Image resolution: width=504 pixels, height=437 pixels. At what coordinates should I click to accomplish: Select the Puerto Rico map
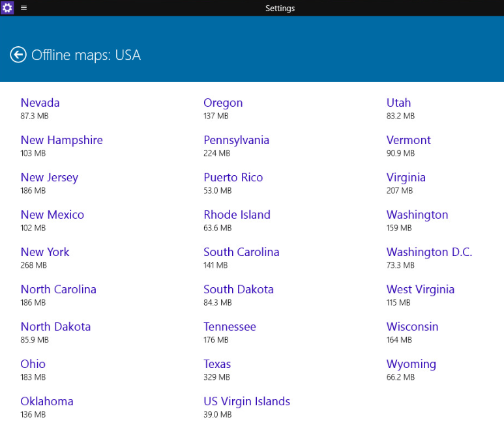coord(233,177)
